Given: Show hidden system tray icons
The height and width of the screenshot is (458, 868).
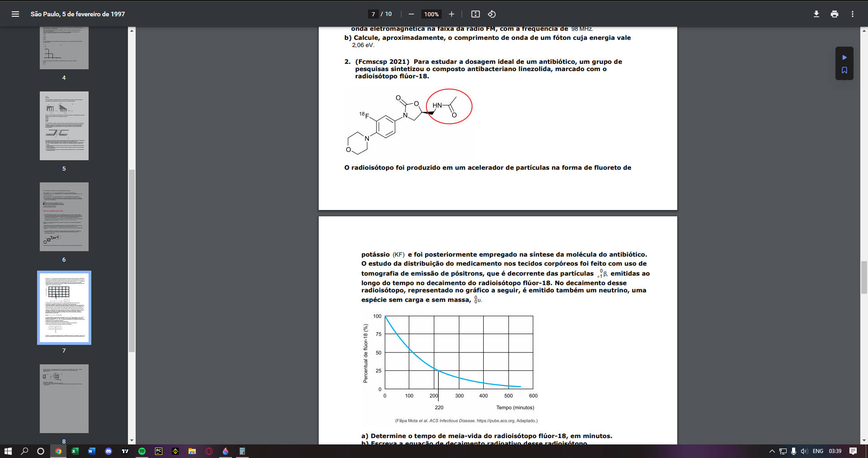Looking at the screenshot, I should [772, 451].
